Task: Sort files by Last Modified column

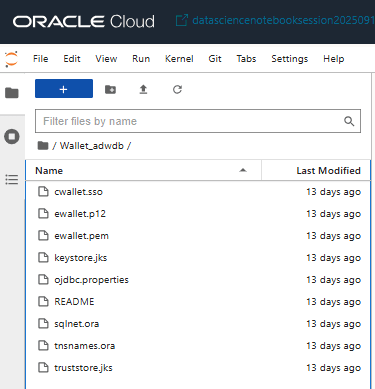Action: [x=316, y=171]
